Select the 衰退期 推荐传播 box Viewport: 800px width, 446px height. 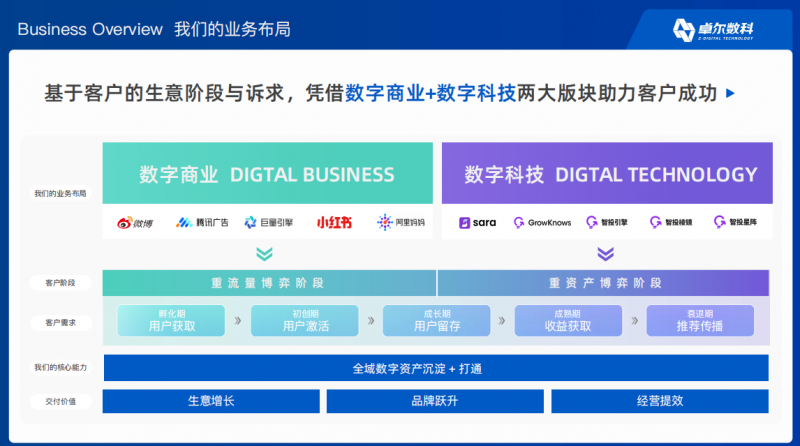point(700,320)
